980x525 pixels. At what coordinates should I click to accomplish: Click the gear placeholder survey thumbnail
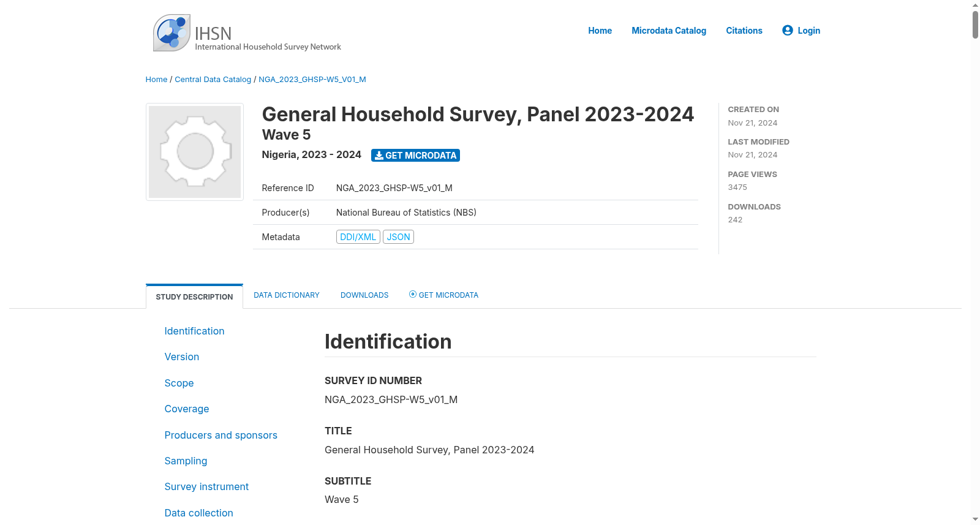[x=195, y=152]
